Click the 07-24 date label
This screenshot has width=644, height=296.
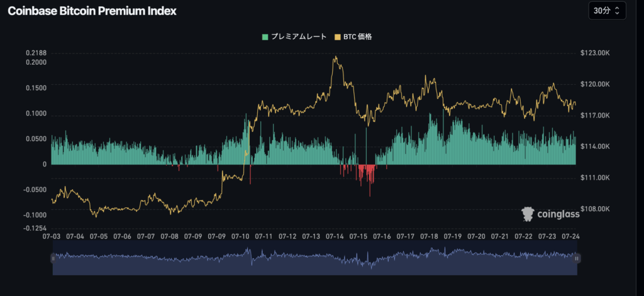(x=570, y=236)
